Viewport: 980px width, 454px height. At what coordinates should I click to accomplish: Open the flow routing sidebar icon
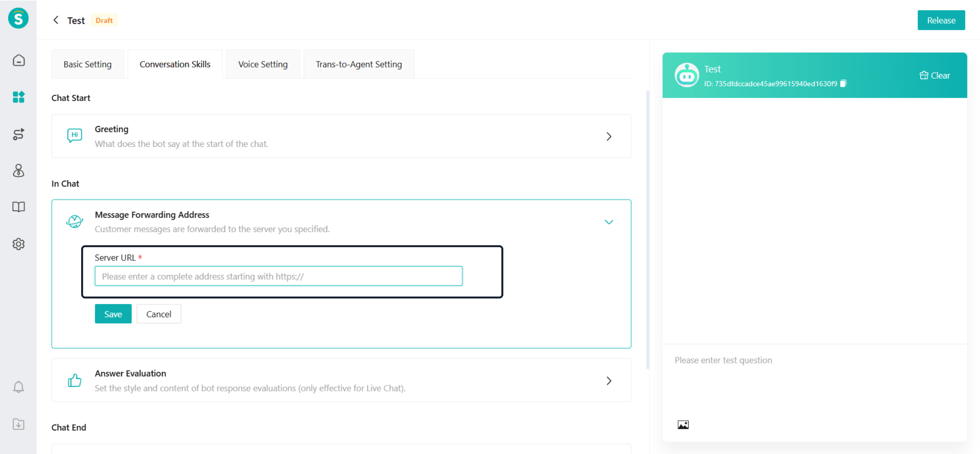(18, 134)
